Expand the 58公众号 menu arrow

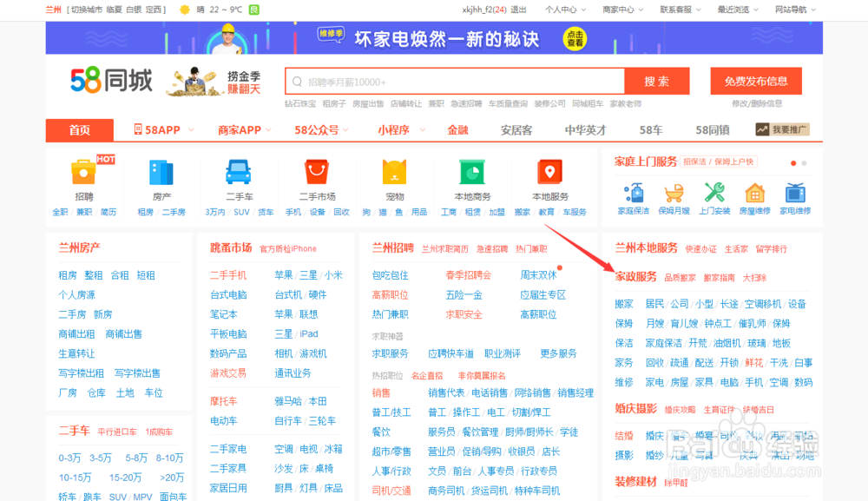(x=346, y=130)
